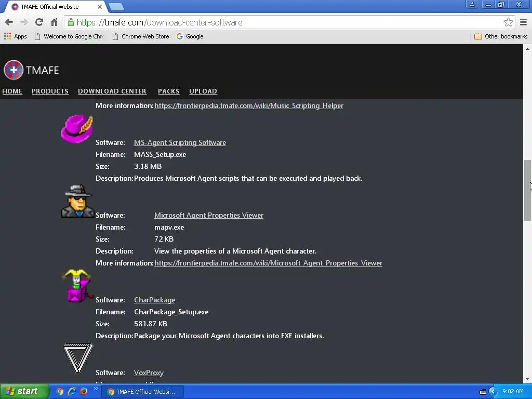This screenshot has height=399, width=532.
Task: Go to the HOME menu item
Action: point(12,91)
